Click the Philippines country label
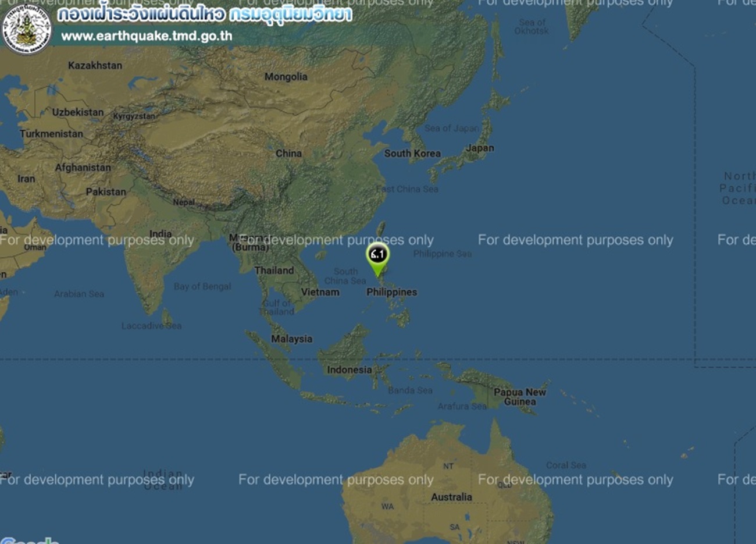The height and width of the screenshot is (544, 756). 391,292
